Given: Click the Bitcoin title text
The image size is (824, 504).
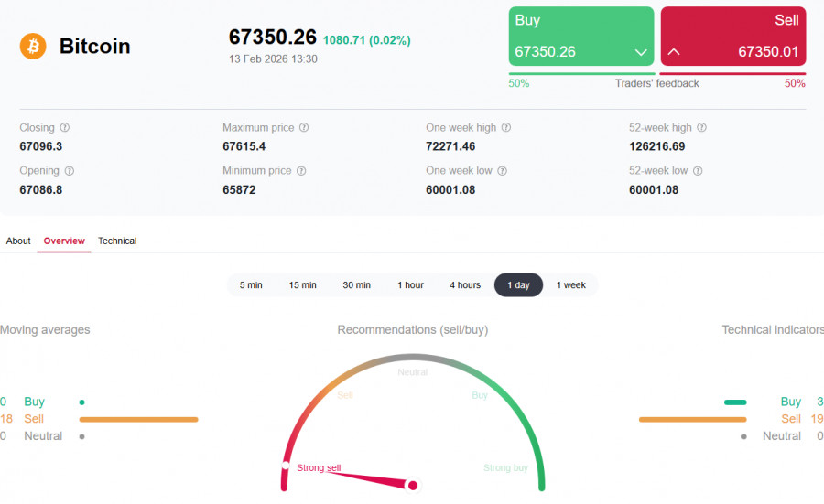Looking at the screenshot, I should coord(94,47).
